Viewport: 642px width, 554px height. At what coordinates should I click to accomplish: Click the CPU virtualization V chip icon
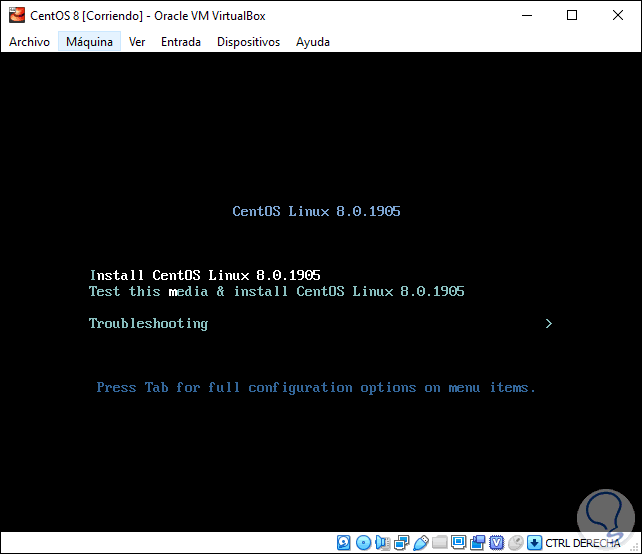click(497, 543)
